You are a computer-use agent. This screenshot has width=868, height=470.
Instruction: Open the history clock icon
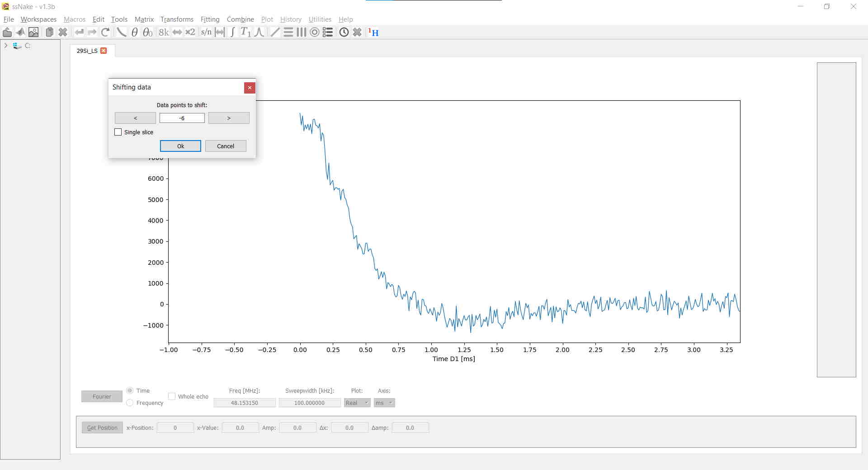click(x=344, y=32)
